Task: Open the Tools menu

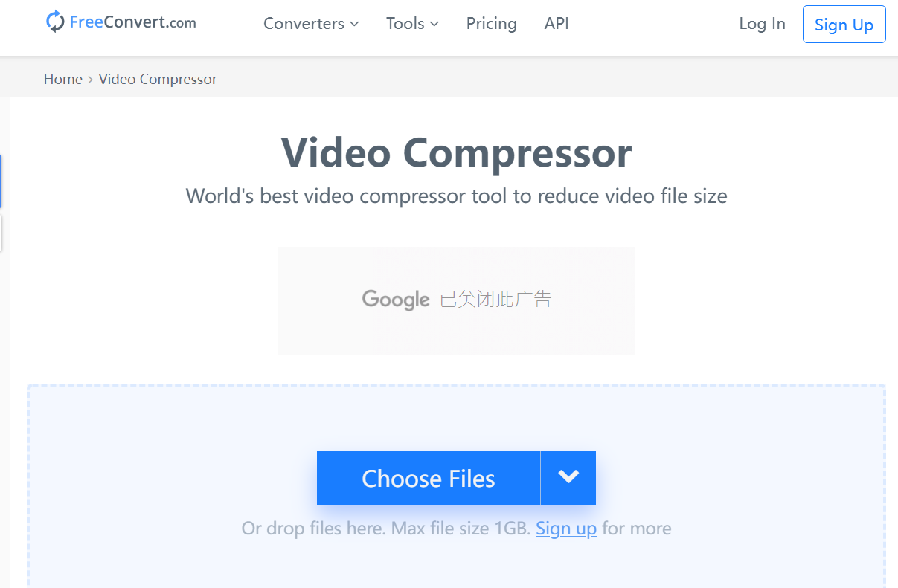Action: pos(412,24)
